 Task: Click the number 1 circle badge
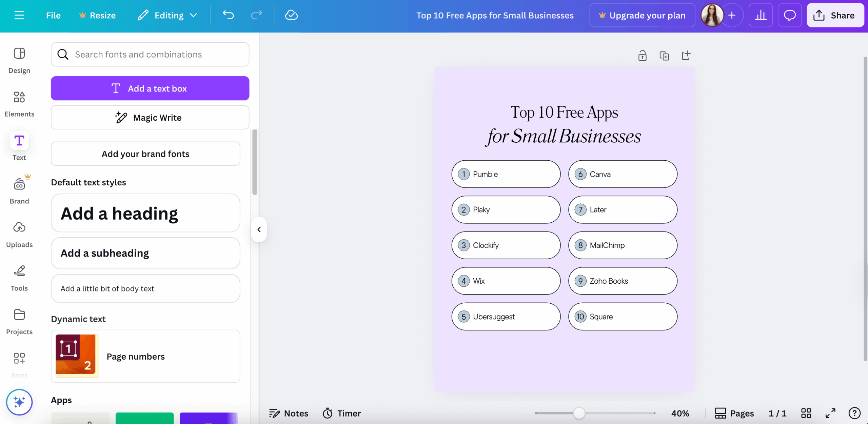(x=463, y=174)
